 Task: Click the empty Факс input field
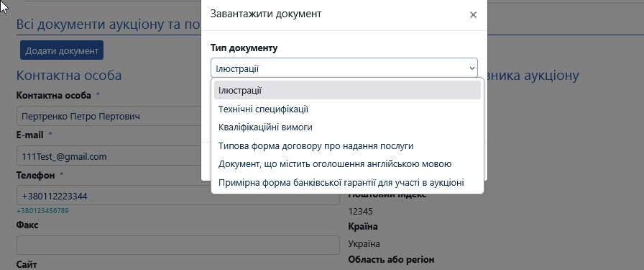(x=178, y=245)
